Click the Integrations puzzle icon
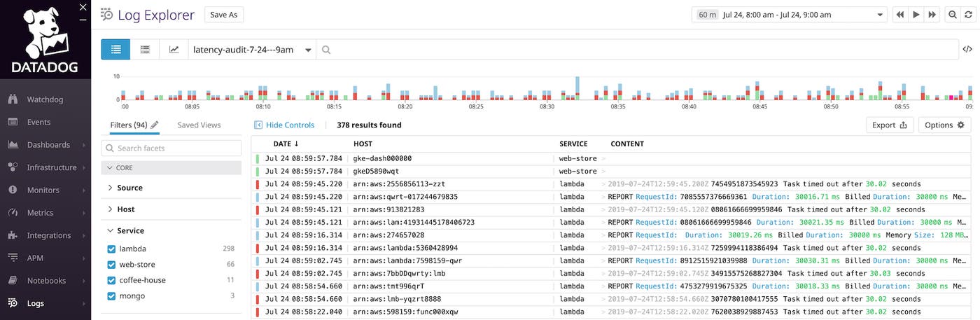The height and width of the screenshot is (320, 980). pyautogui.click(x=13, y=235)
